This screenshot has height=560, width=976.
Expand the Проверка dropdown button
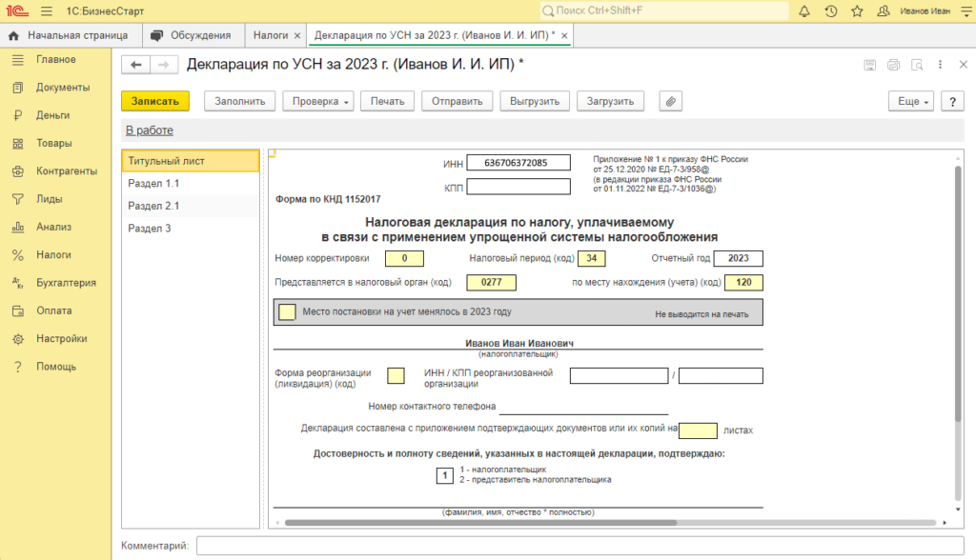(318, 101)
